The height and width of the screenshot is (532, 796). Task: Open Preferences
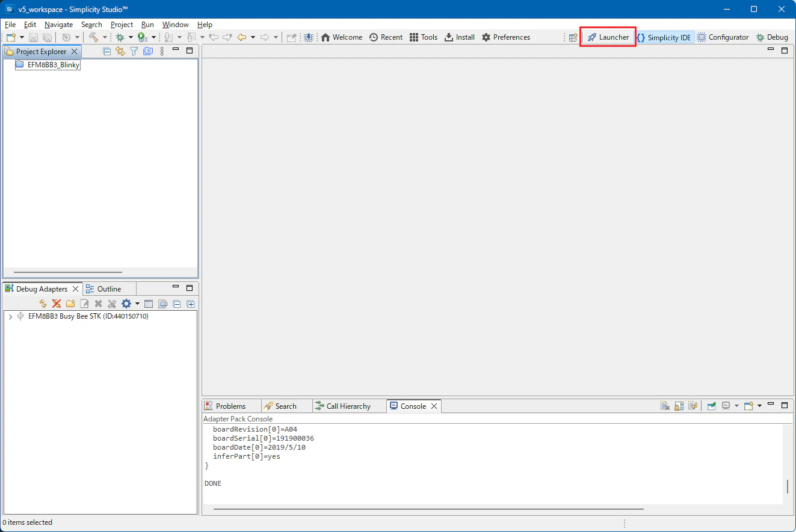(506, 37)
